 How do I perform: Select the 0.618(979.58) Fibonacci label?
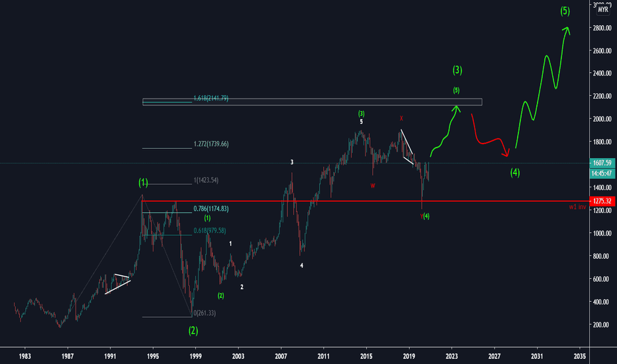click(x=209, y=230)
